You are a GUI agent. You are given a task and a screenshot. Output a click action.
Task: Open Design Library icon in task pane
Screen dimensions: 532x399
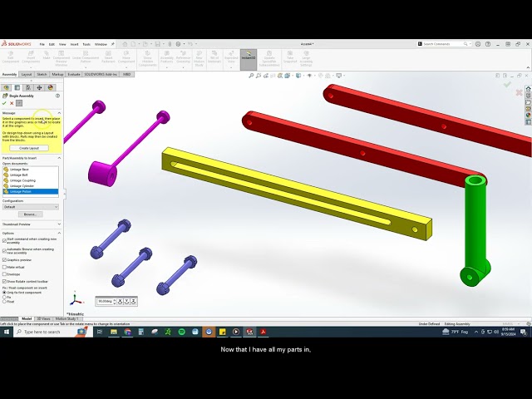click(x=529, y=96)
